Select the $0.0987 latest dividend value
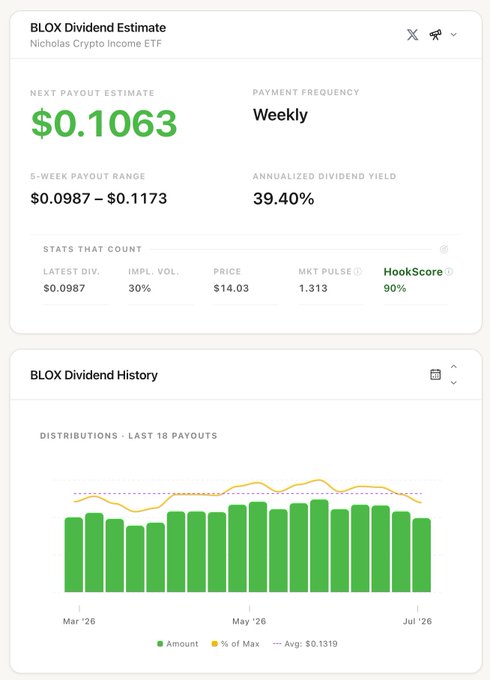The height and width of the screenshot is (680, 490). (x=64, y=288)
